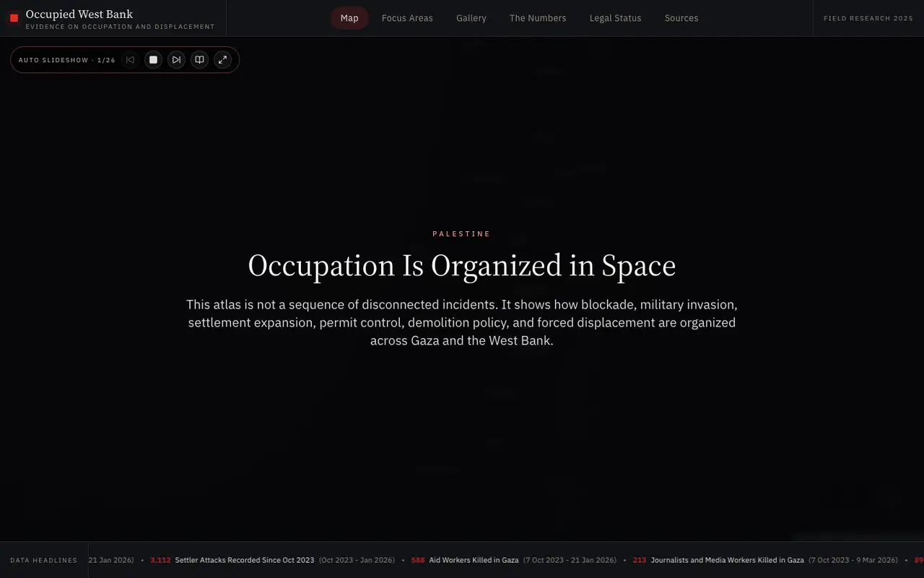
Task: Click the 213 figure in ticker
Action: point(640,560)
